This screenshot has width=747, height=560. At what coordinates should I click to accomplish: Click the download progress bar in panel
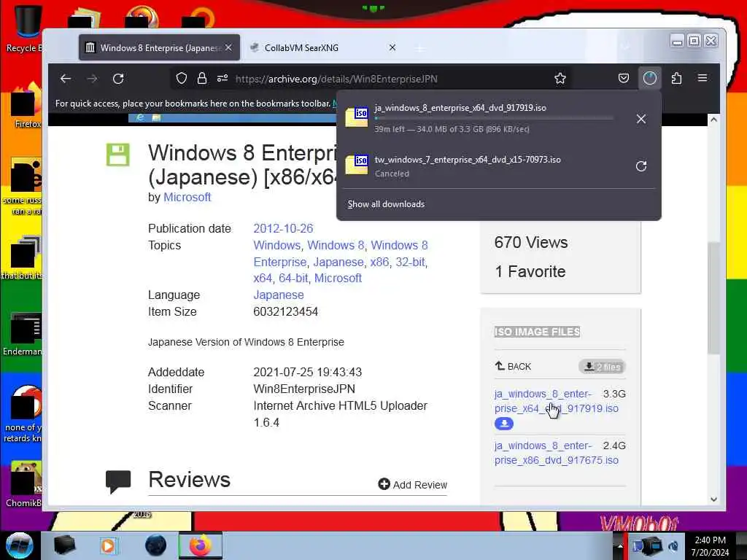coord(494,118)
